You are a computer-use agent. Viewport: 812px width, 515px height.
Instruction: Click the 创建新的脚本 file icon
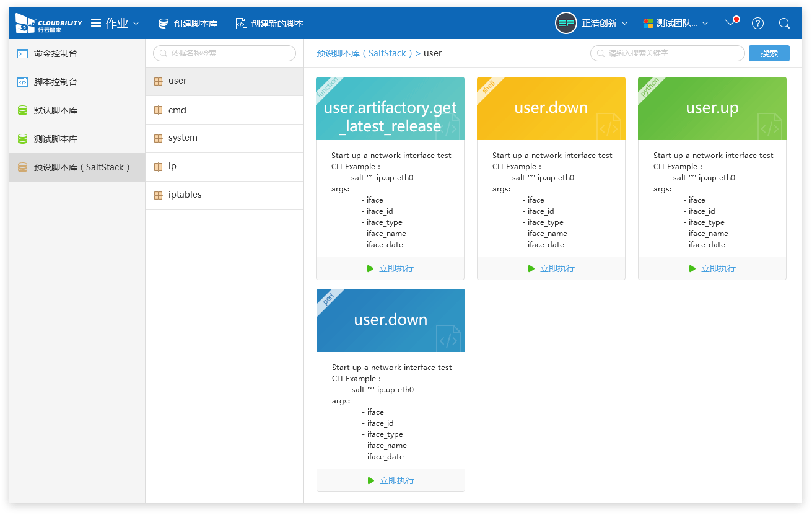coord(241,24)
